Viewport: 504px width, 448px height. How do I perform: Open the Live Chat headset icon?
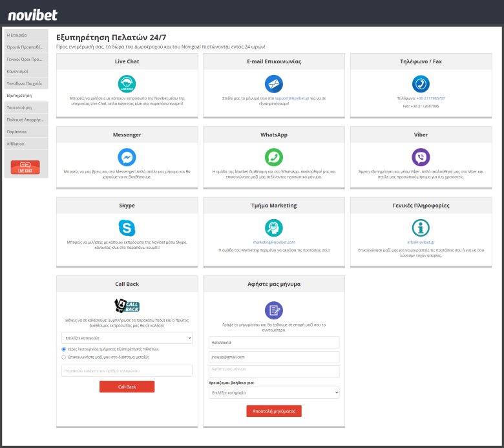[x=127, y=84]
